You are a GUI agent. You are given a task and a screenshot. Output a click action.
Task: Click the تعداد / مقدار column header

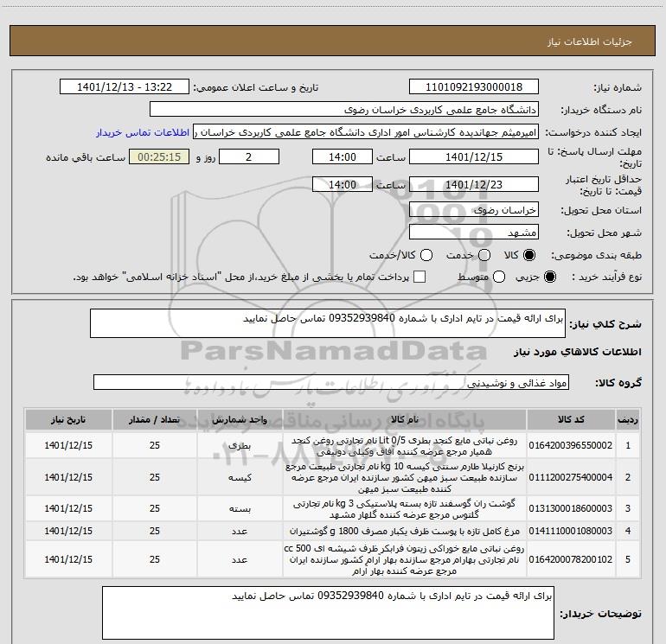pyautogui.click(x=155, y=419)
